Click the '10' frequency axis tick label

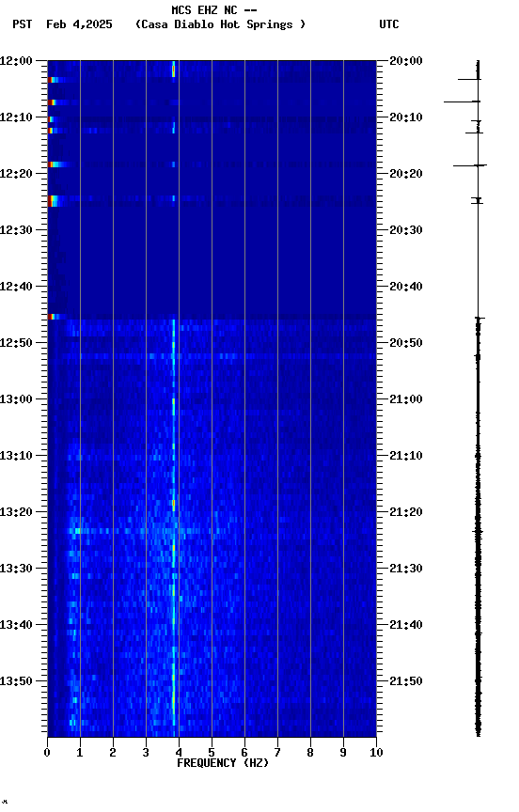[376, 753]
